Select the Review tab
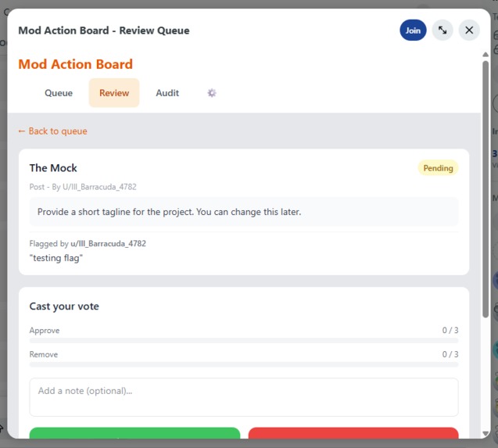 tap(114, 93)
